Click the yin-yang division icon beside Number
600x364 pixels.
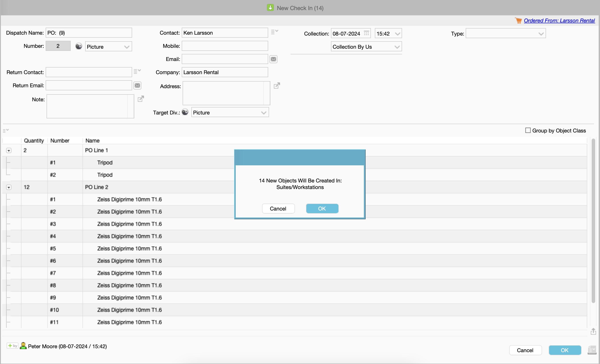[79, 46]
